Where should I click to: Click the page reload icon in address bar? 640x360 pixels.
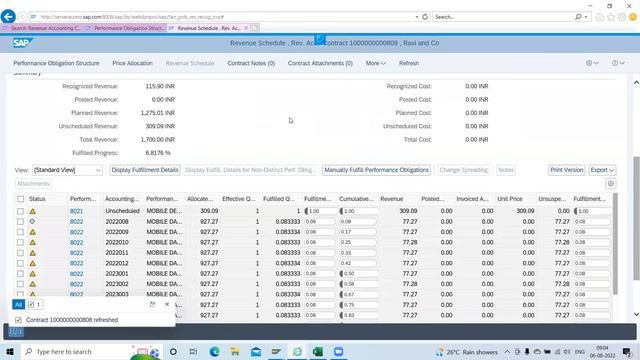pos(425,17)
